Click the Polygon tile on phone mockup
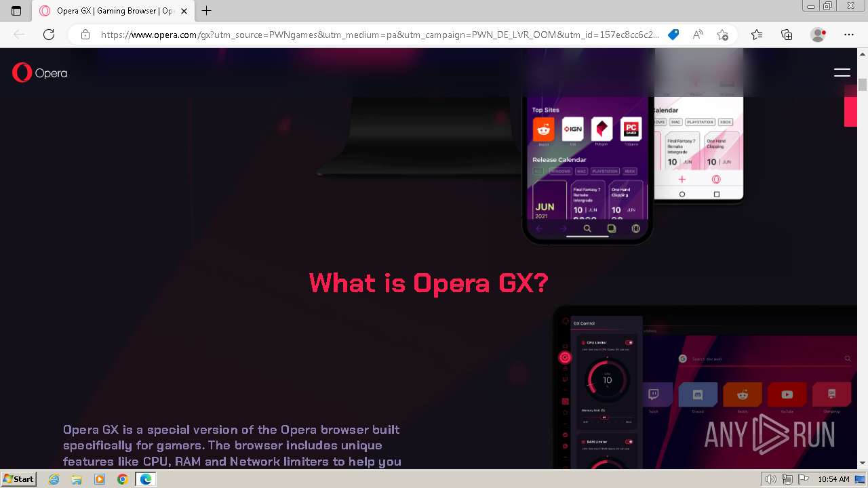868x488 pixels. pos(601,129)
